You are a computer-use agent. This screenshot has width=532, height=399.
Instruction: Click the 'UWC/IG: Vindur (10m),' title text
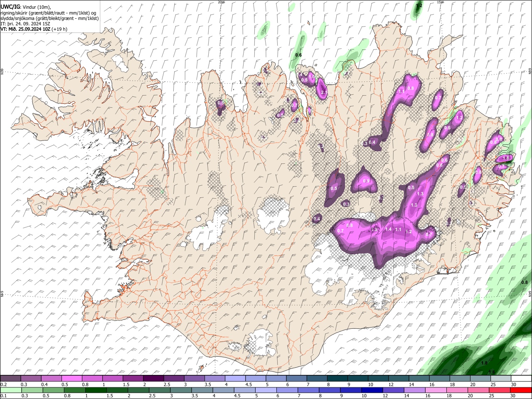26,7
